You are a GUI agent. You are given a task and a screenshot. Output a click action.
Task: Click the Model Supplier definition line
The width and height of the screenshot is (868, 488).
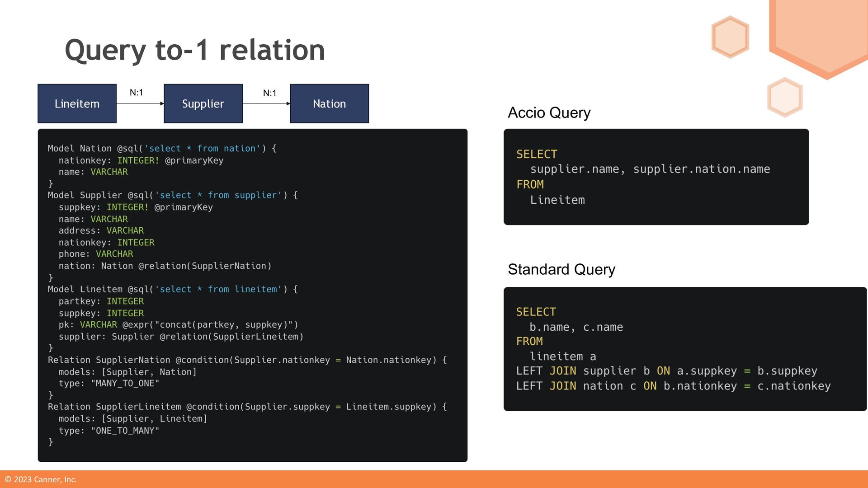172,195
